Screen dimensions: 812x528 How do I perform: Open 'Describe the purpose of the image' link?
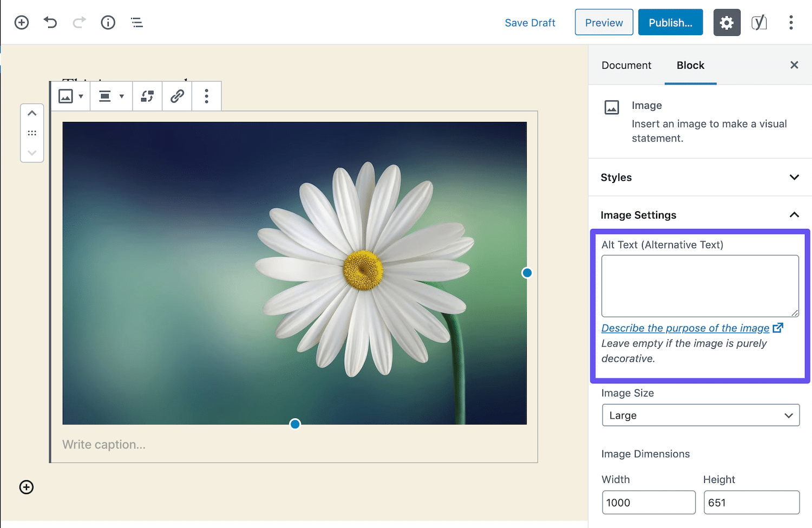tap(685, 328)
